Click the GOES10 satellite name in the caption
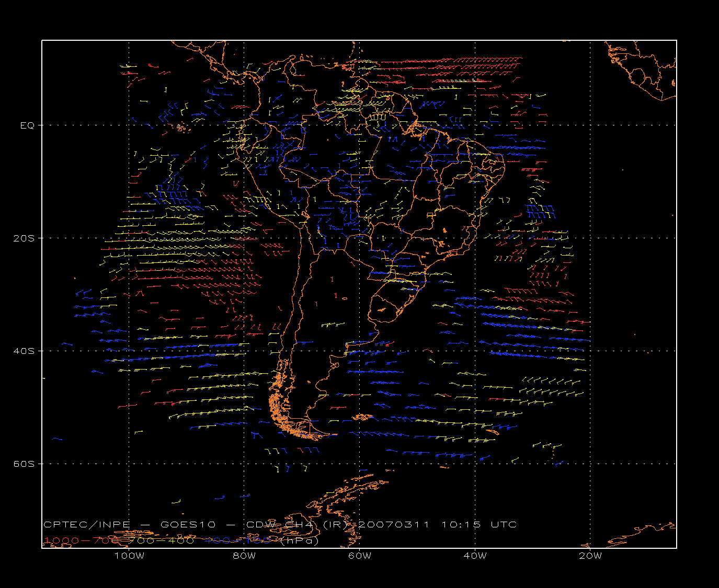Screen dimensions: 719x588 point(187,525)
